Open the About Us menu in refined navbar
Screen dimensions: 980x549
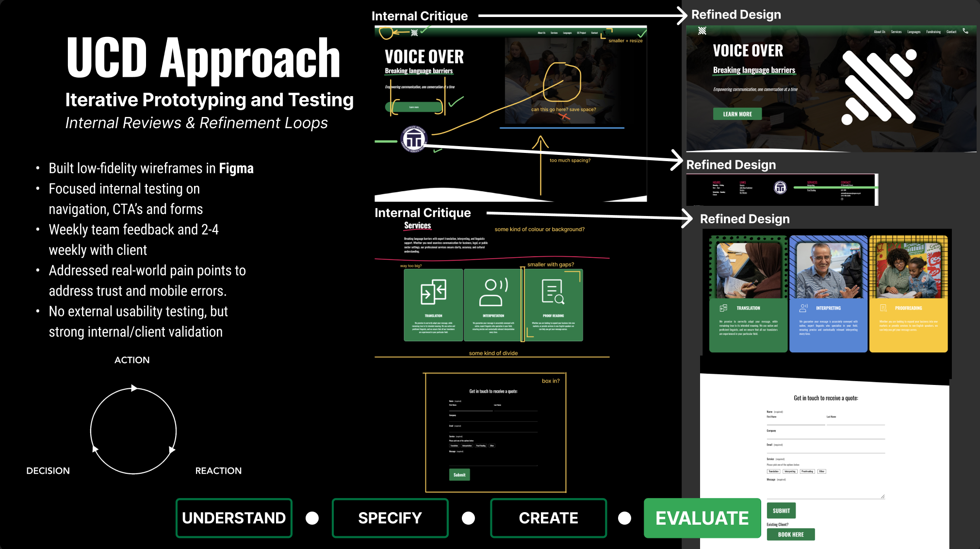click(x=879, y=32)
